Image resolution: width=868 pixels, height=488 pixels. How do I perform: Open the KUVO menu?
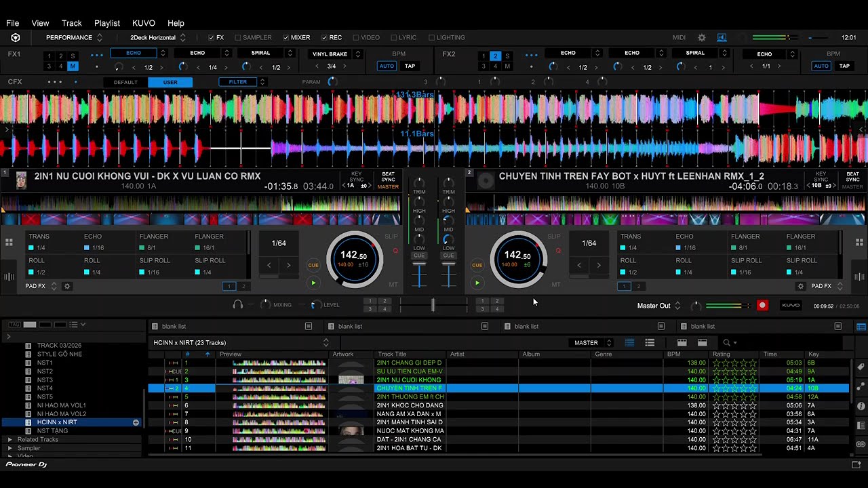(x=144, y=23)
